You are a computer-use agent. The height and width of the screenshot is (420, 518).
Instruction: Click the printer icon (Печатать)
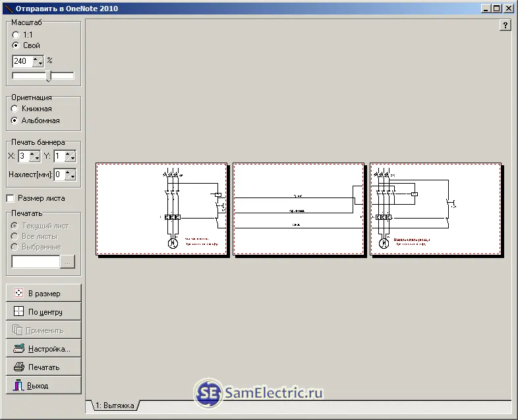click(x=19, y=367)
